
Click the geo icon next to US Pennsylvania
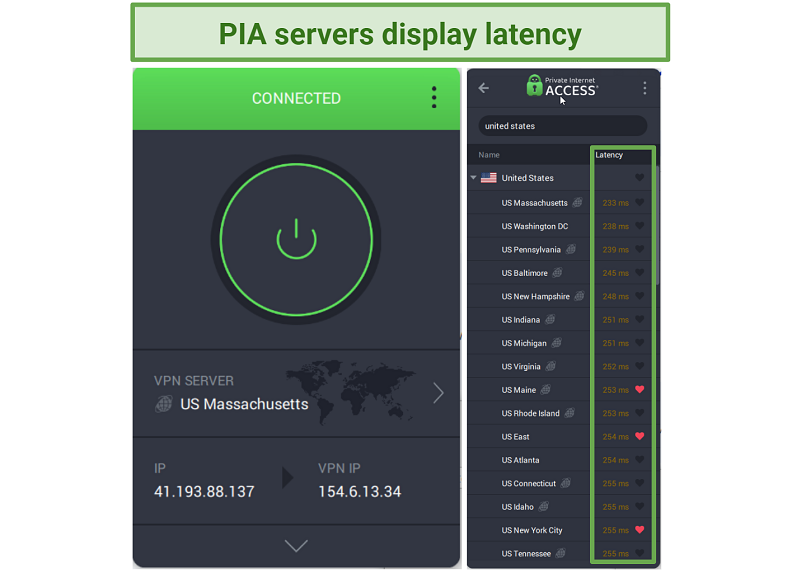571,249
